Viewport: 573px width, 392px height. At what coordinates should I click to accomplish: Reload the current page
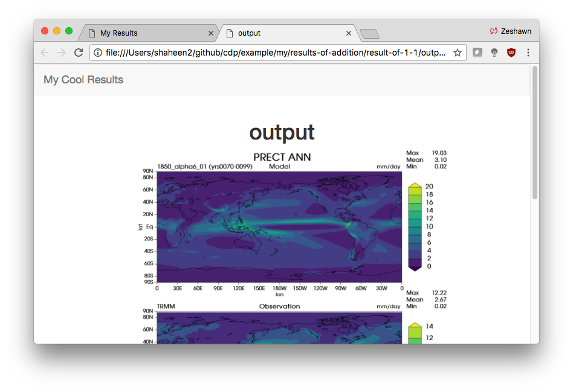click(x=79, y=53)
